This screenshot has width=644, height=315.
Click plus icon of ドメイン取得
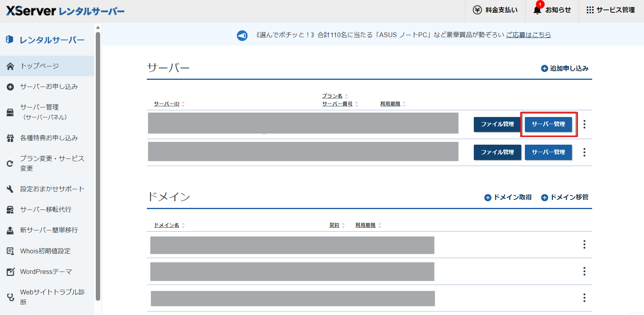point(488,198)
